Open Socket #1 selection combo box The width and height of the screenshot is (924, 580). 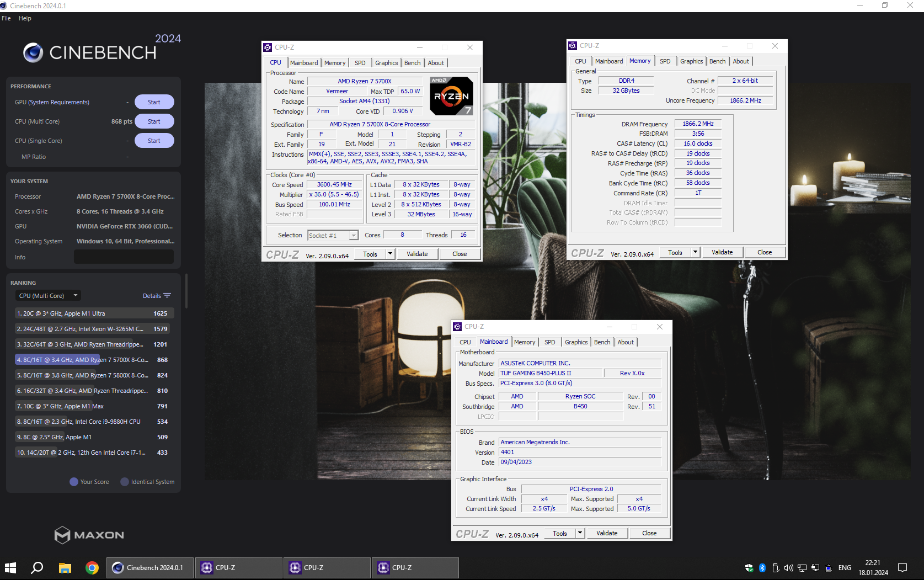pyautogui.click(x=333, y=235)
